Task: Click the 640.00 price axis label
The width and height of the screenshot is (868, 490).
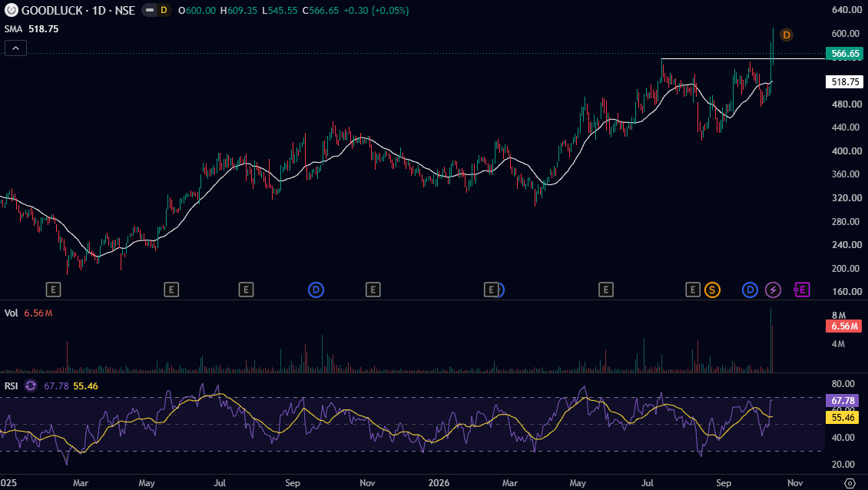Action: (846, 9)
